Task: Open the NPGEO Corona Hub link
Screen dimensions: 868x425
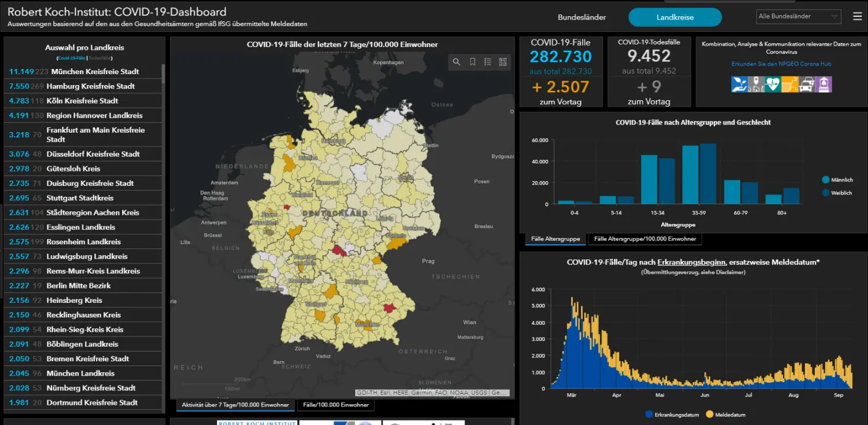Action: pos(781,64)
